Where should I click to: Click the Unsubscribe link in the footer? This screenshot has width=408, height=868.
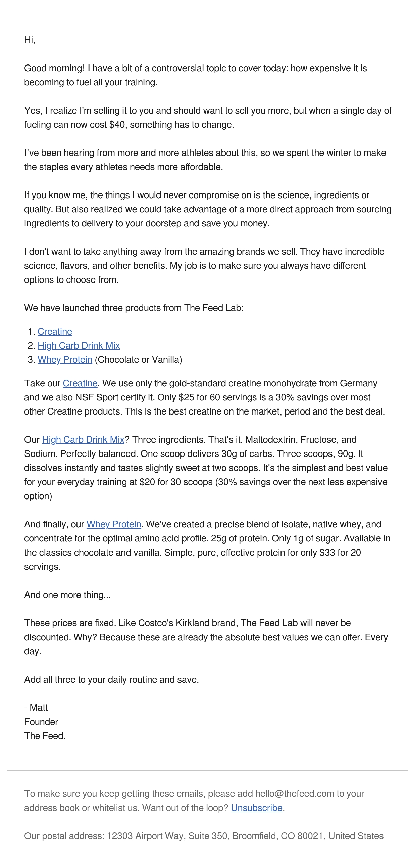click(257, 808)
